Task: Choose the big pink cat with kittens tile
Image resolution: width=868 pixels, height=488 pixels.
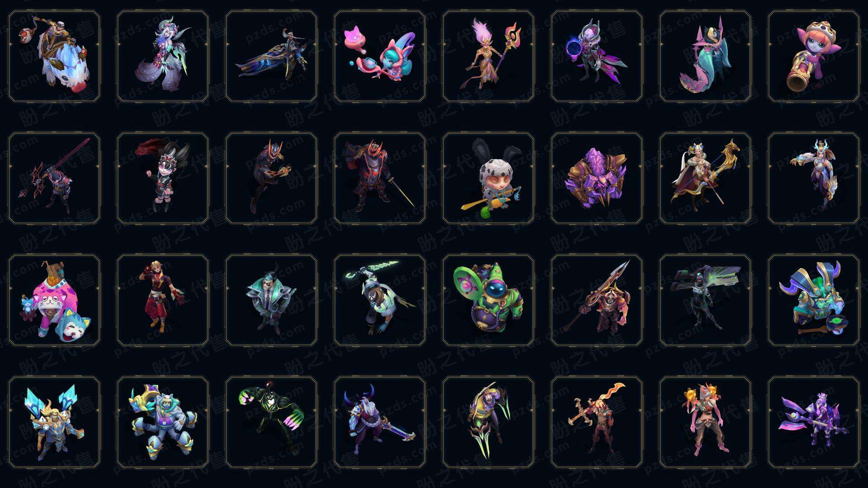Action: click(x=54, y=300)
